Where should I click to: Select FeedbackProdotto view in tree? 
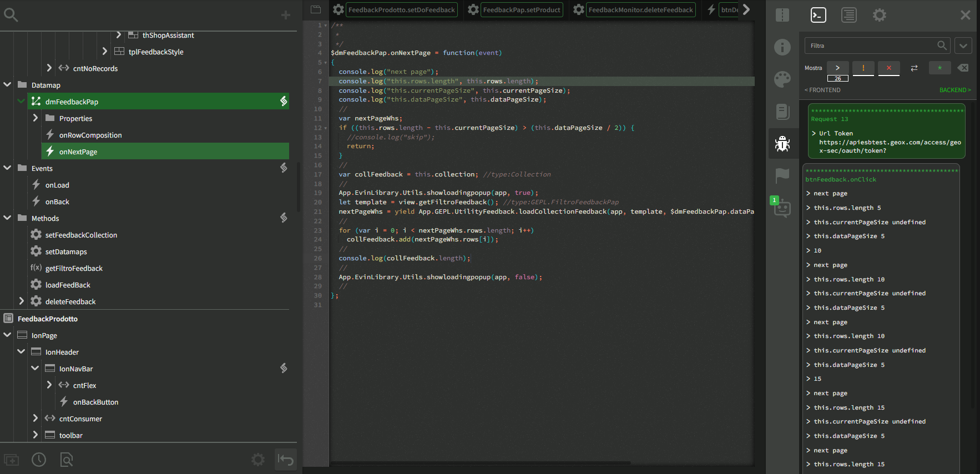(47, 319)
